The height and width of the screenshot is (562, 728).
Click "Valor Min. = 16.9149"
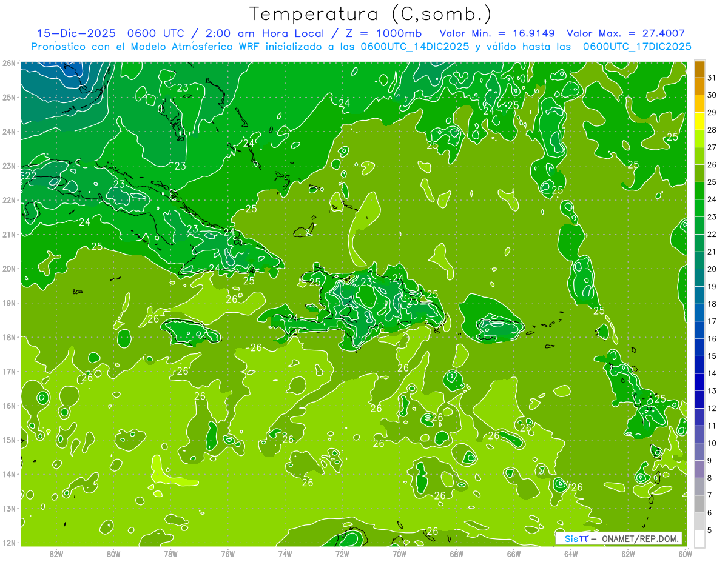pos(499,33)
